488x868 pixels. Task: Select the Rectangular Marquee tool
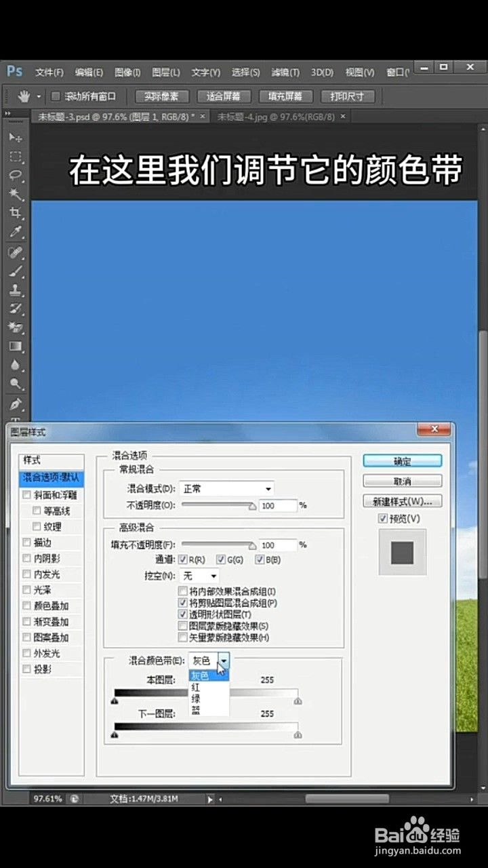click(x=15, y=157)
